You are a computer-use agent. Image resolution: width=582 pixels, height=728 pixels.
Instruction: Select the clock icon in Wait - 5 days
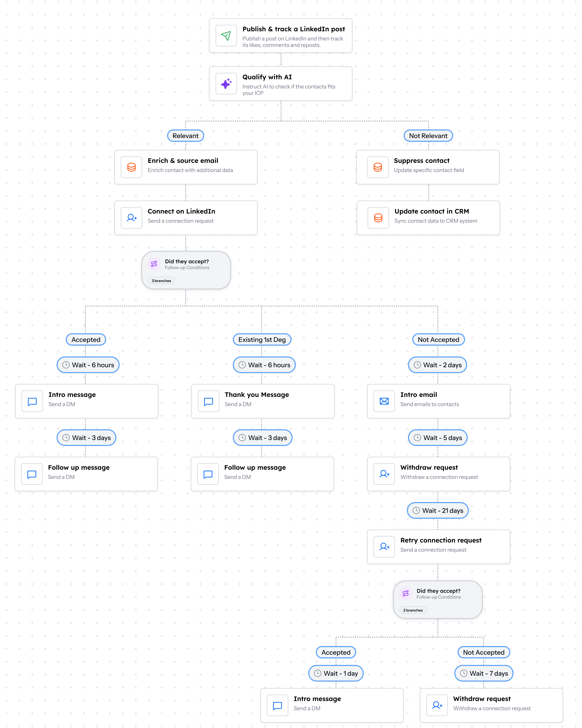(x=417, y=438)
